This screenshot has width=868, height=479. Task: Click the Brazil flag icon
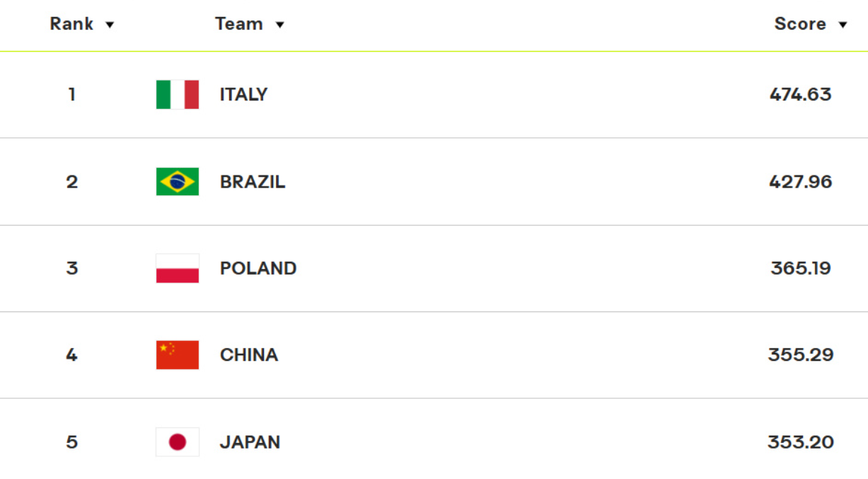click(178, 182)
